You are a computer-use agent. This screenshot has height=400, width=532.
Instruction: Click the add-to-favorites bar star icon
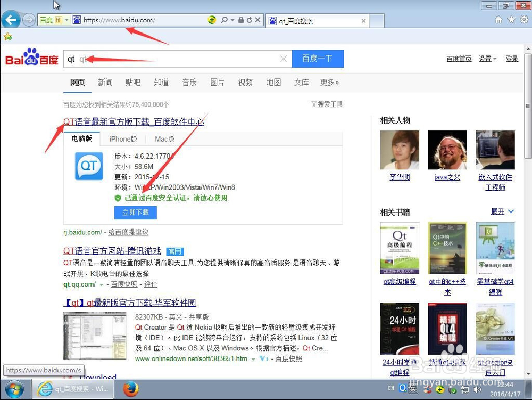tap(7, 36)
